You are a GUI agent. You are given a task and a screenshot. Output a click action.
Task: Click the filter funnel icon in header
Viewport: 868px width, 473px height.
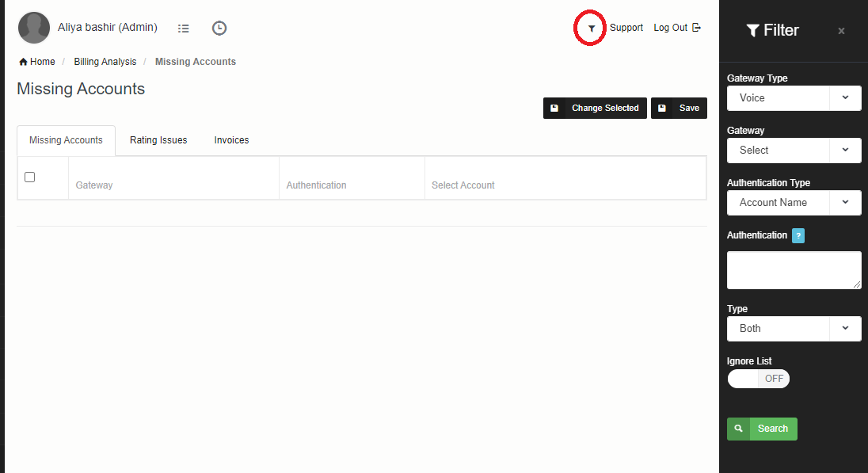[x=591, y=29]
